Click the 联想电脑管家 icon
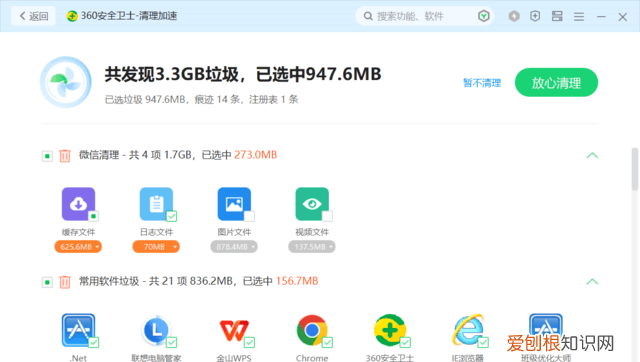640x362 pixels. tap(156, 330)
